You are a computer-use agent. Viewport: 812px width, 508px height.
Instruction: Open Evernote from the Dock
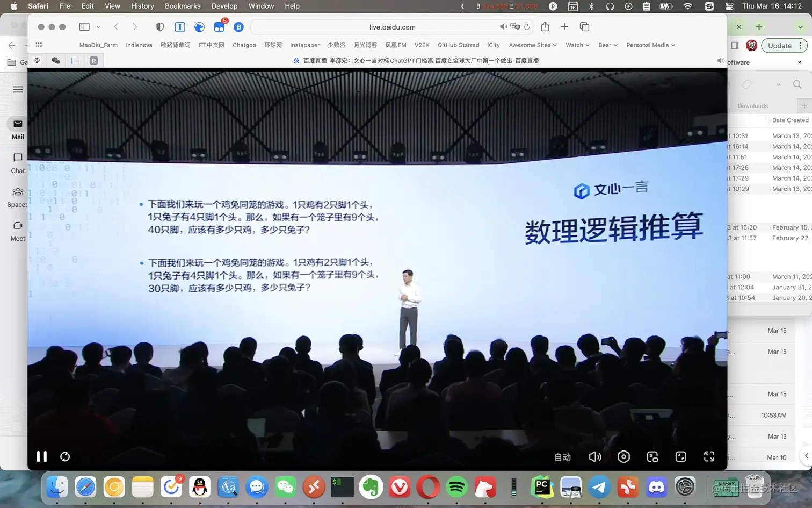[371, 487]
